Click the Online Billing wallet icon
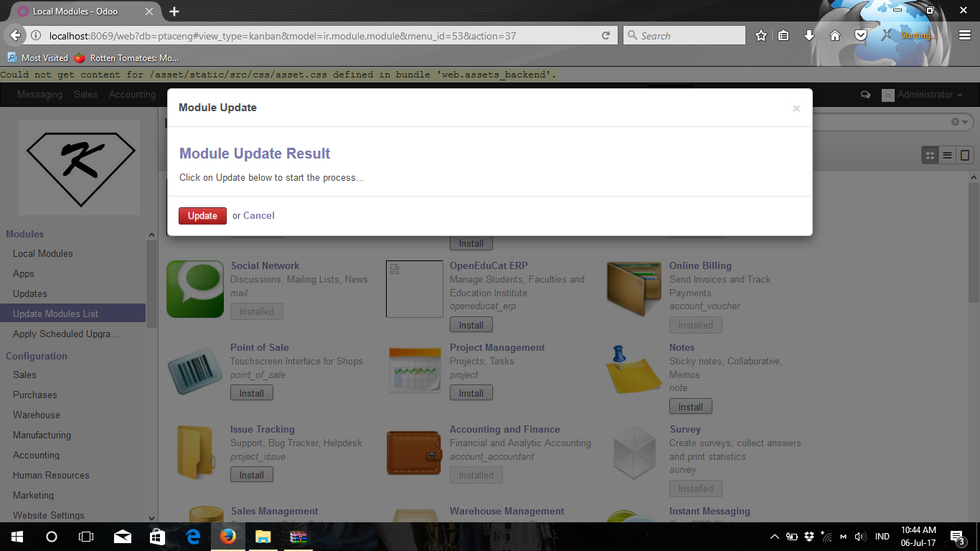This screenshot has width=980, height=551. tap(634, 289)
